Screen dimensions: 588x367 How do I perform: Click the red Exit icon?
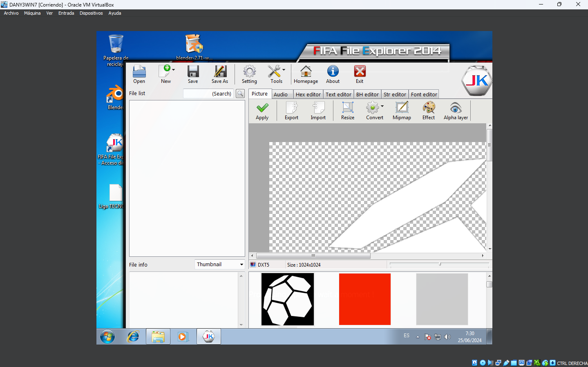[360, 71]
